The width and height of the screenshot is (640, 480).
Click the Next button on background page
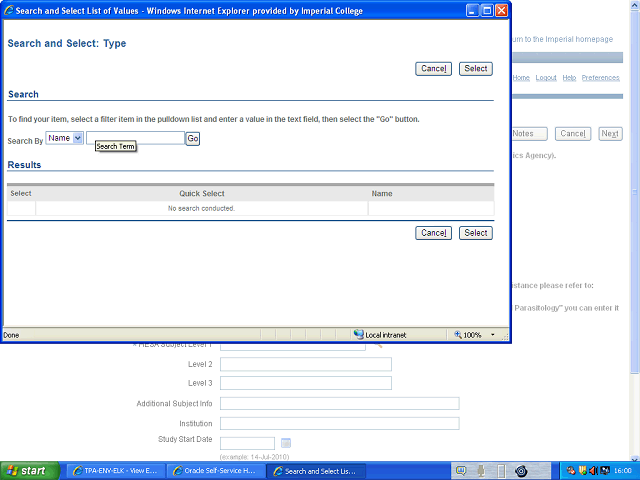point(610,134)
